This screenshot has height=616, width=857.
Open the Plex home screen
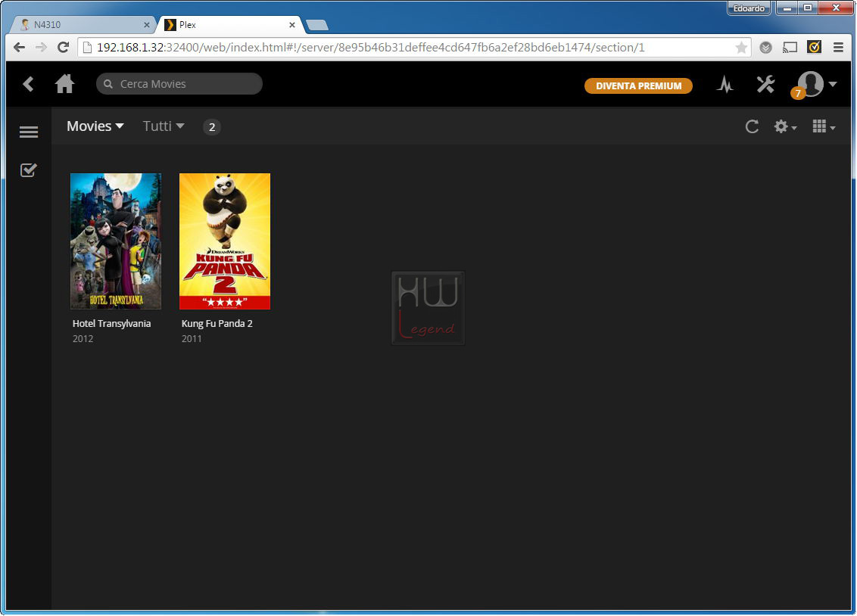tap(64, 83)
